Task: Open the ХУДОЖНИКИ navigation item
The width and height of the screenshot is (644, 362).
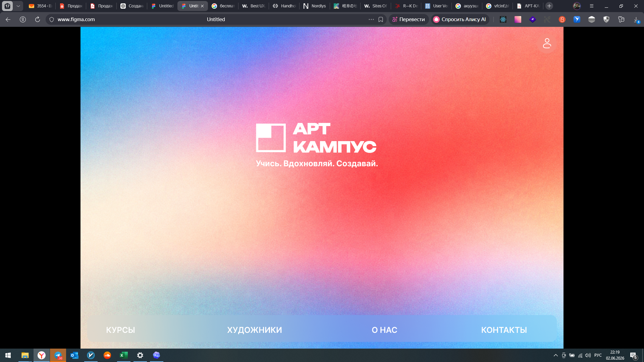Action: [254, 330]
